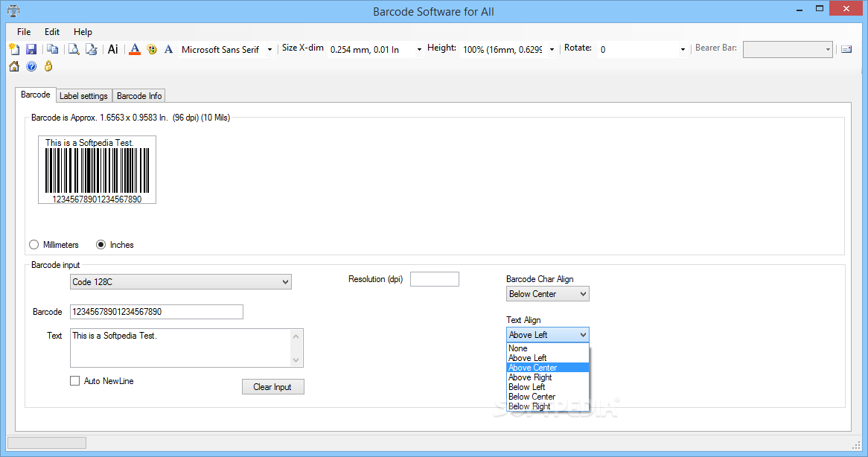Viewport: 868px width, 457px height.
Task: Choose Below Right in Text Align list
Action: 548,406
